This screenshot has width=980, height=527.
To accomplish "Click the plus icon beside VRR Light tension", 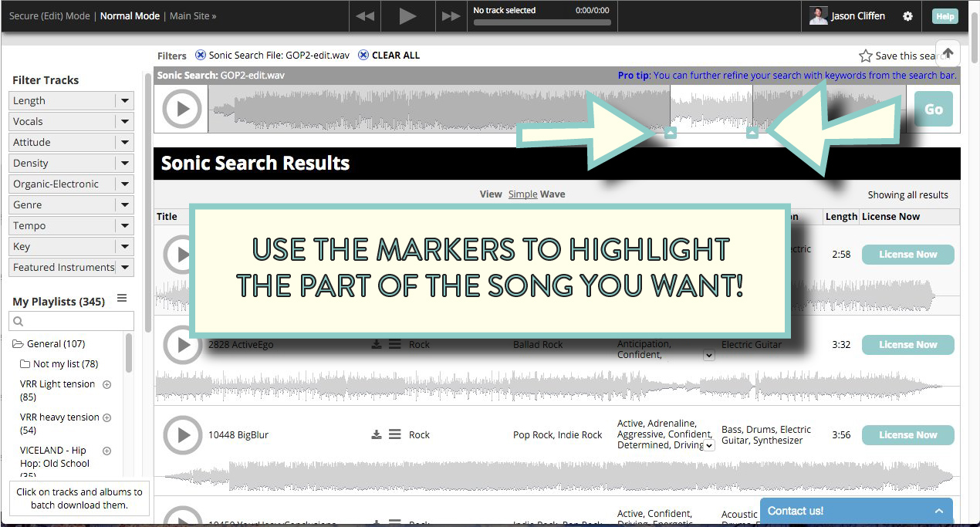I will [x=106, y=384].
